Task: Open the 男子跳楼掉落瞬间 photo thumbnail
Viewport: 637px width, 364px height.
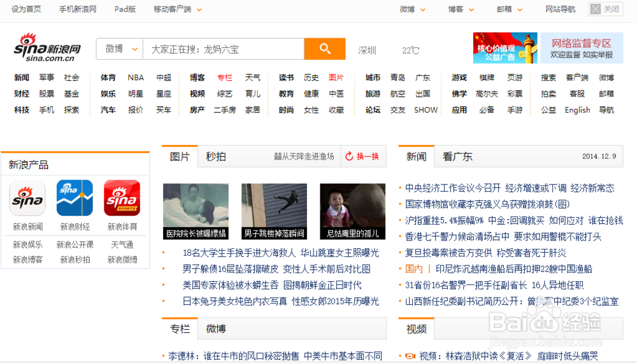Action: click(x=274, y=211)
